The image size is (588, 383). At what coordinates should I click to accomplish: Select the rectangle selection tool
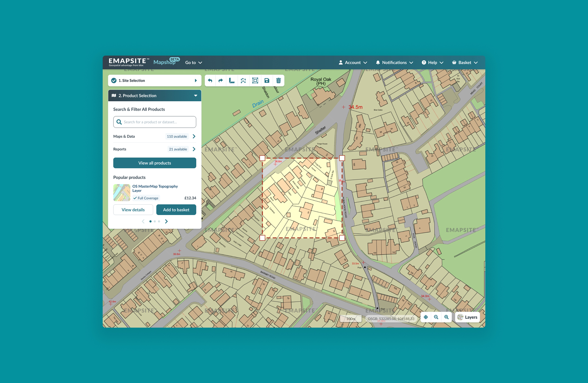(255, 81)
